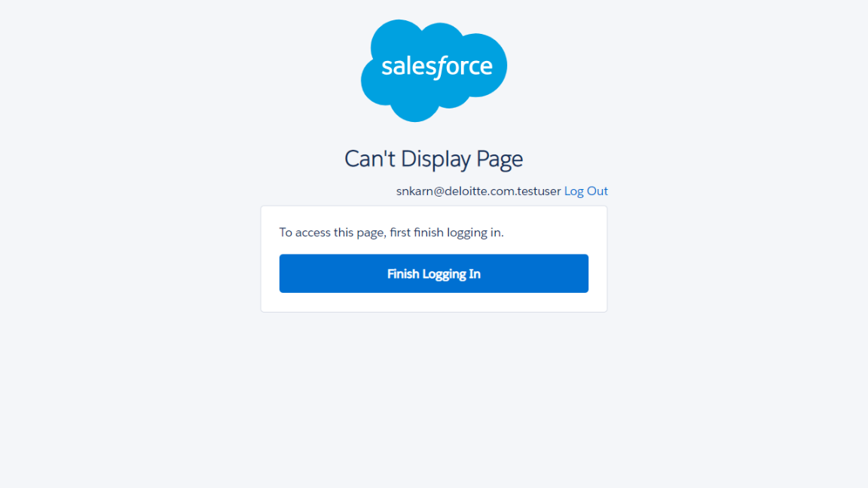The image size is (868, 488).
Task: Click the "To access this page" message
Action: point(391,233)
